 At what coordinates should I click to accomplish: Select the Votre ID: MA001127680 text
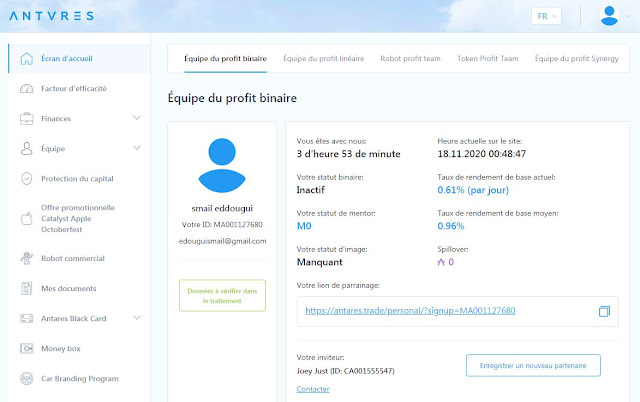point(222,224)
